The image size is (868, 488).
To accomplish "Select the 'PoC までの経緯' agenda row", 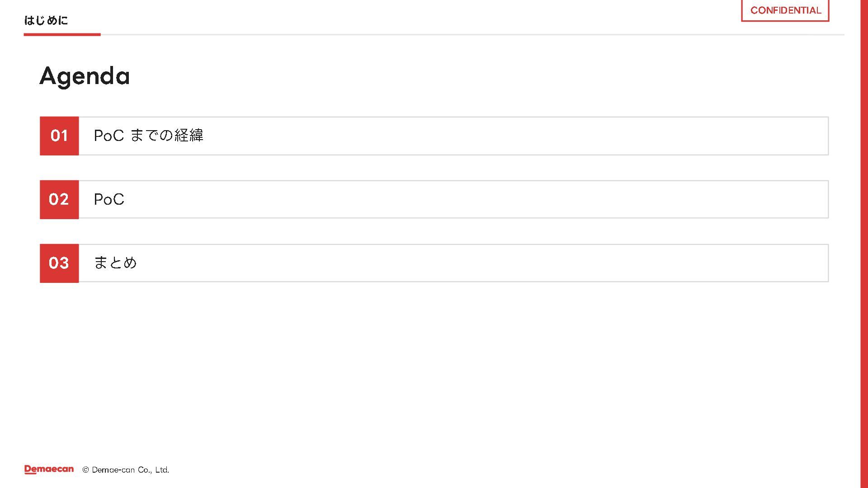I will click(x=453, y=136).
